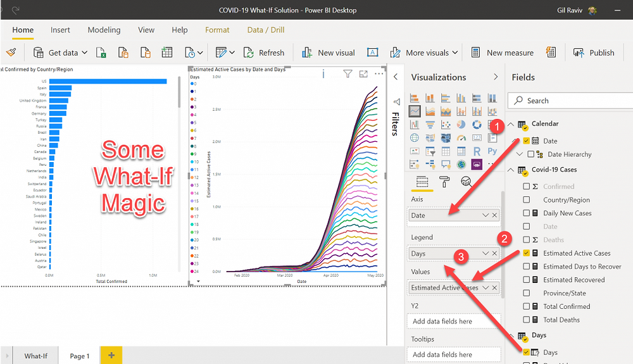Open the Format ribbon tab
This screenshot has width=633, height=364.
coord(217,30)
